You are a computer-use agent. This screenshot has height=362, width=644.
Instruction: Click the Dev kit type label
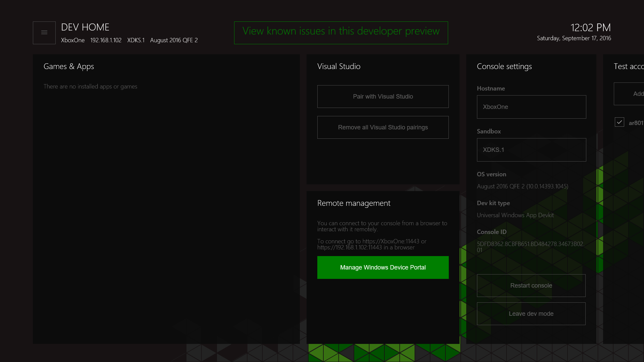click(493, 203)
